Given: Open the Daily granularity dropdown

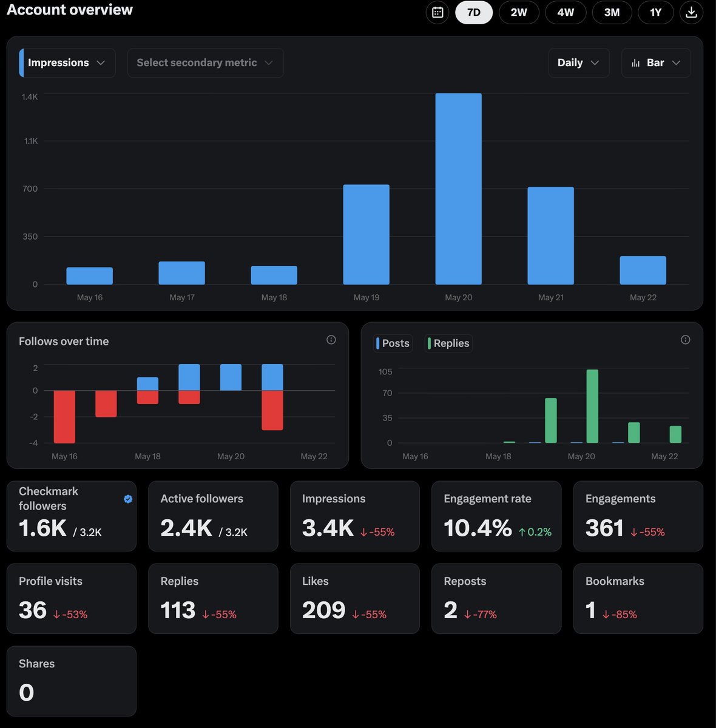Looking at the screenshot, I should (x=579, y=63).
